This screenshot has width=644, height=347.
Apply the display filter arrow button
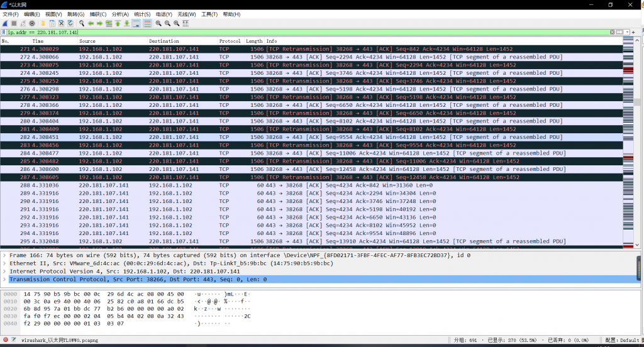pos(619,32)
